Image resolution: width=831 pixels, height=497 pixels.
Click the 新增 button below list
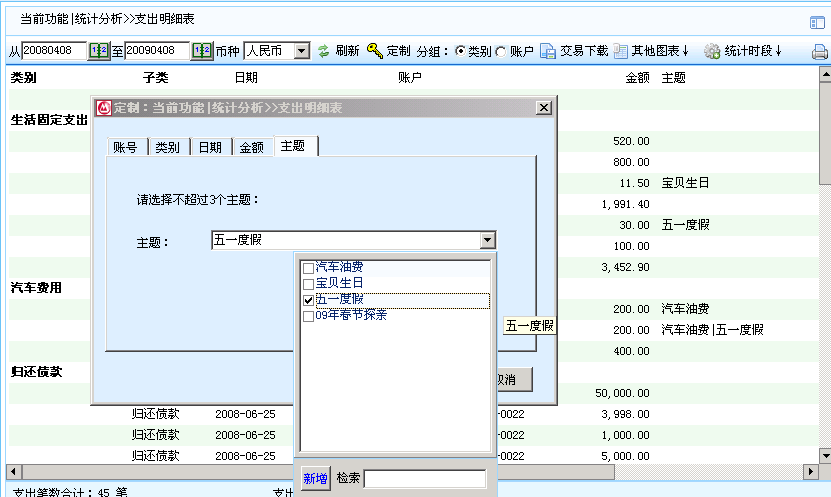[x=315, y=479]
